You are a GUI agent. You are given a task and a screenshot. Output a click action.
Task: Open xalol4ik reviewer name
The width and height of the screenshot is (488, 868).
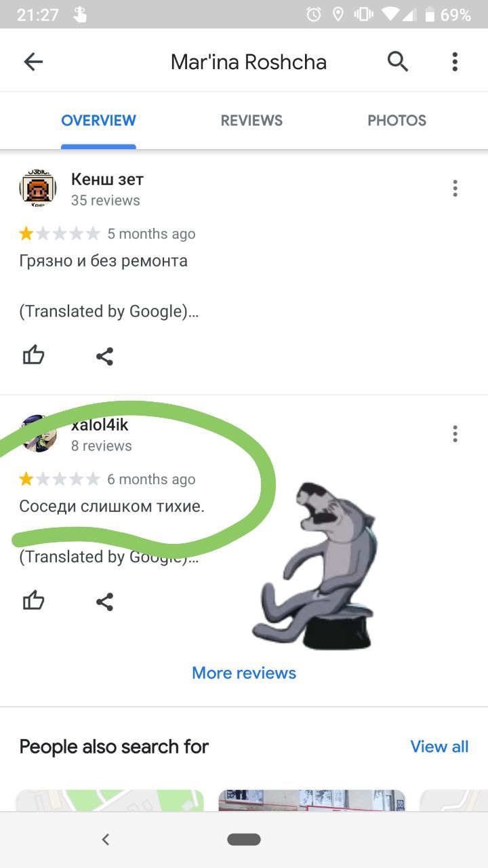[100, 425]
